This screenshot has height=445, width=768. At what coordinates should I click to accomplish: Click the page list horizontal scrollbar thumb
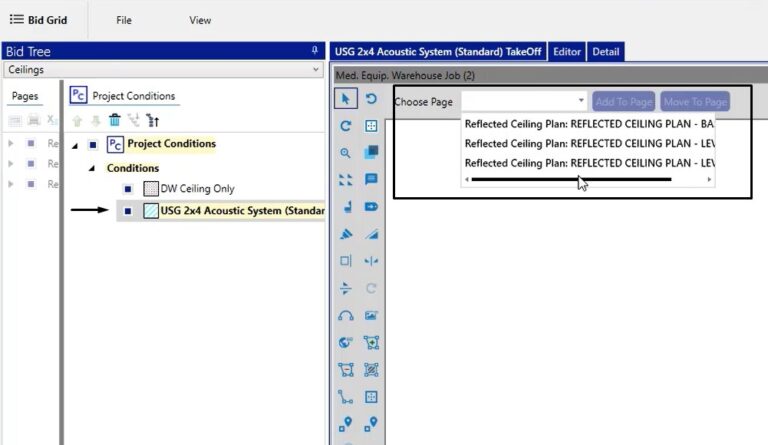pyautogui.click(x=571, y=180)
